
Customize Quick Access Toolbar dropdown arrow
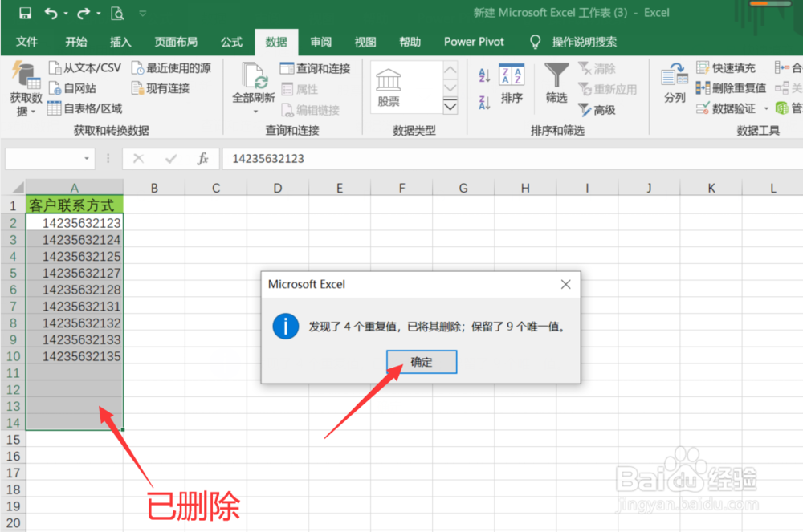point(143,14)
